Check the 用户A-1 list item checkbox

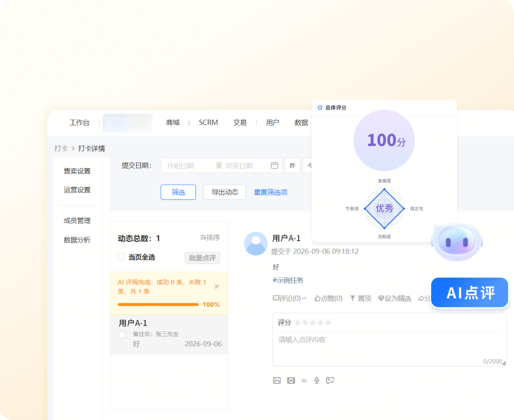click(x=122, y=335)
